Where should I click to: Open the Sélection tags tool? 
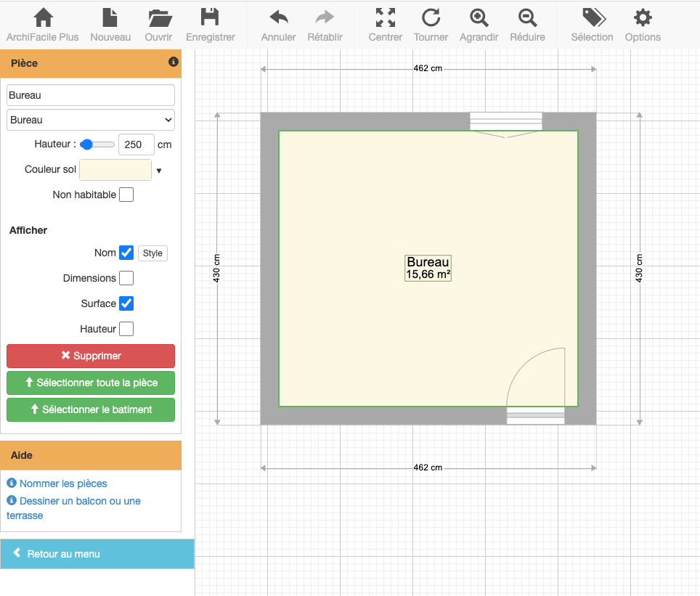pyautogui.click(x=592, y=19)
